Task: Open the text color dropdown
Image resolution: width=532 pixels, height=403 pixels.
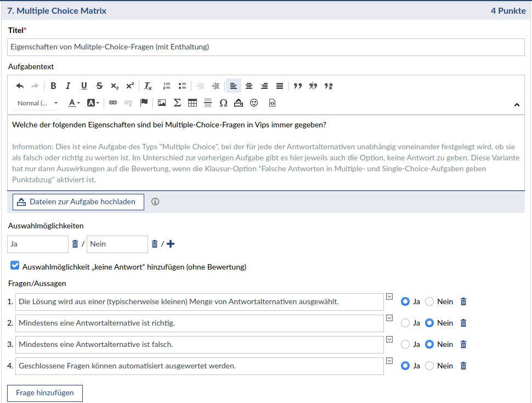Action: 74,103
